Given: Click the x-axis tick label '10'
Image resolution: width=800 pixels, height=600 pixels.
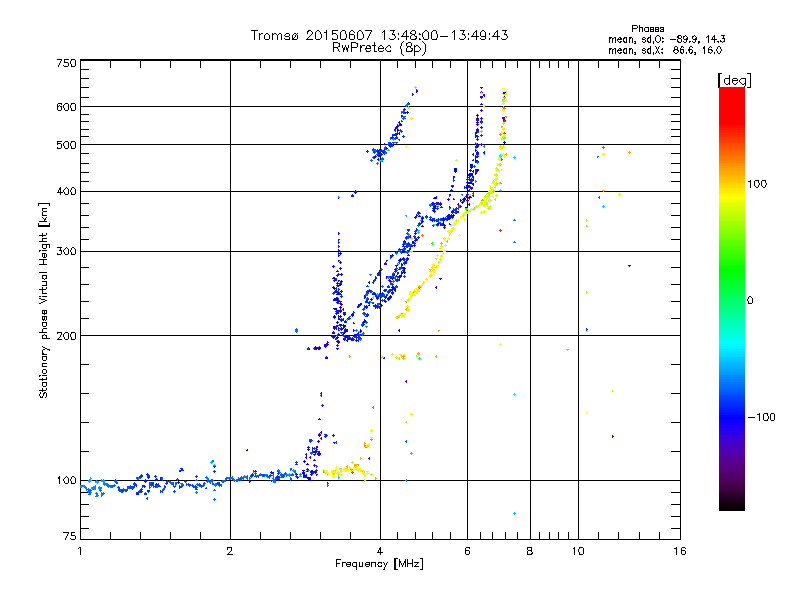Looking at the screenshot, I should [x=578, y=551].
